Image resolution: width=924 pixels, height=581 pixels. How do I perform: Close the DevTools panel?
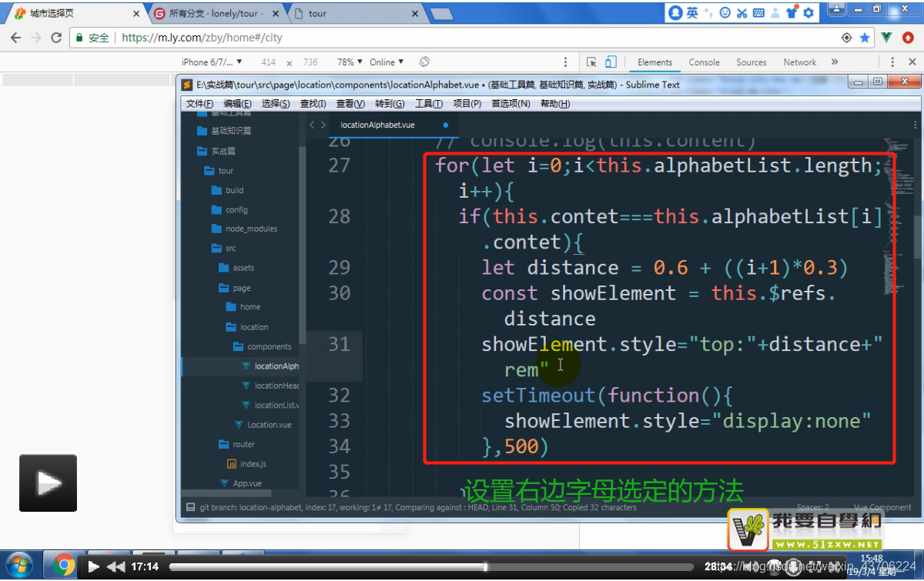911,62
